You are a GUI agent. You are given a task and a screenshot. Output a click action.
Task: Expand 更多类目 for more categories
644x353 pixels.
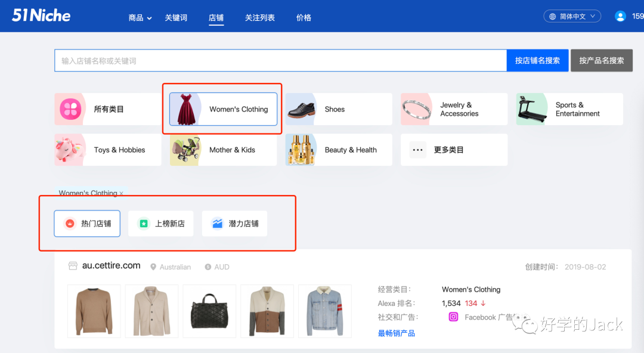pyautogui.click(x=454, y=150)
